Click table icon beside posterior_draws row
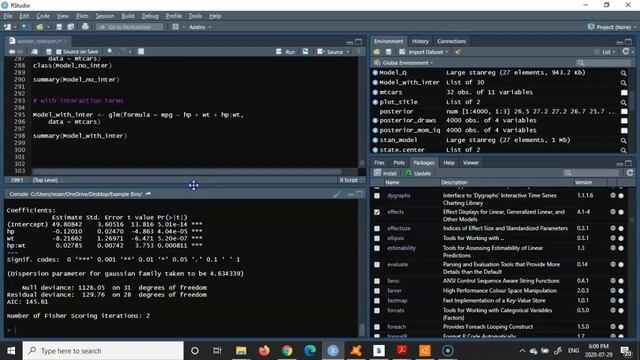Image resolution: width=640 pixels, height=360 pixels. pyautogui.click(x=624, y=121)
